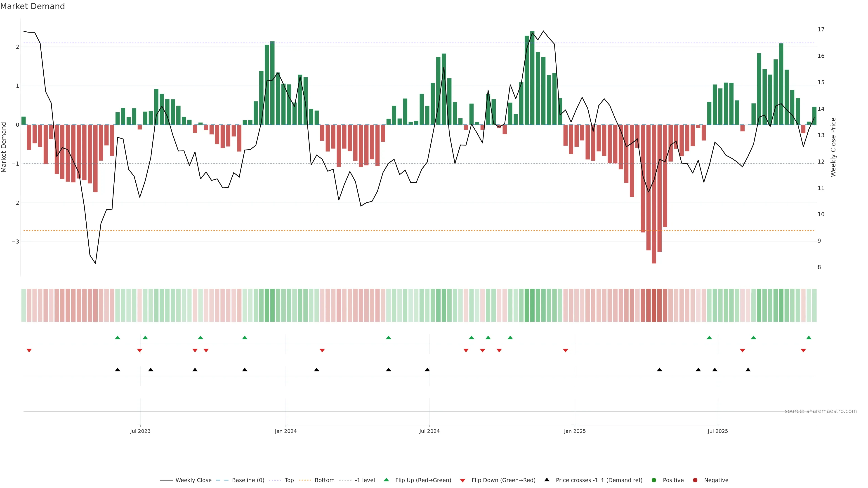Click the Flip Down red triangle legend icon
Viewport: 868px width, 488px height.
pyautogui.click(x=463, y=481)
